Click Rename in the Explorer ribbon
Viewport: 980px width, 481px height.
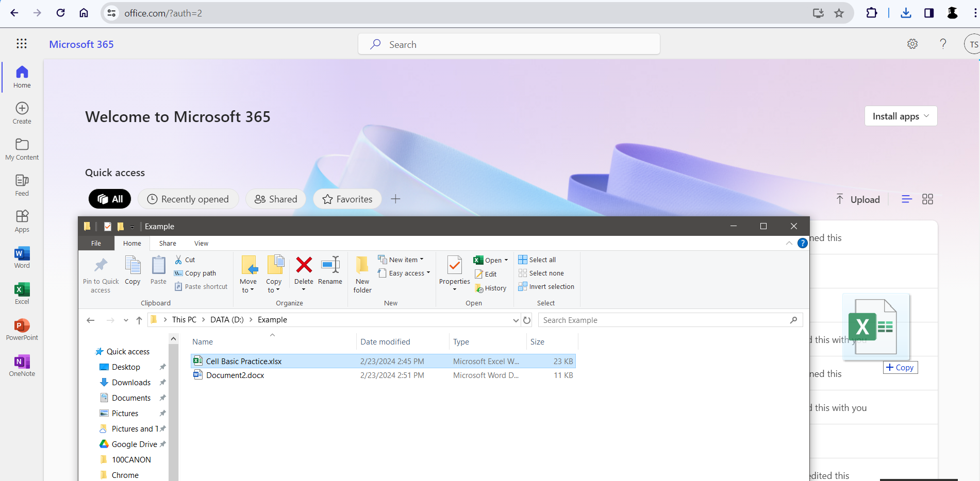[x=330, y=270]
